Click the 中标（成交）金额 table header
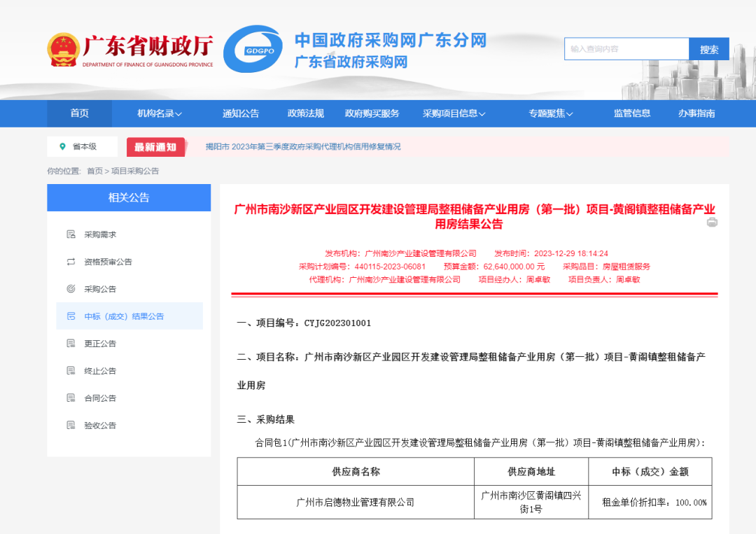The height and width of the screenshot is (534, 756). (x=650, y=471)
